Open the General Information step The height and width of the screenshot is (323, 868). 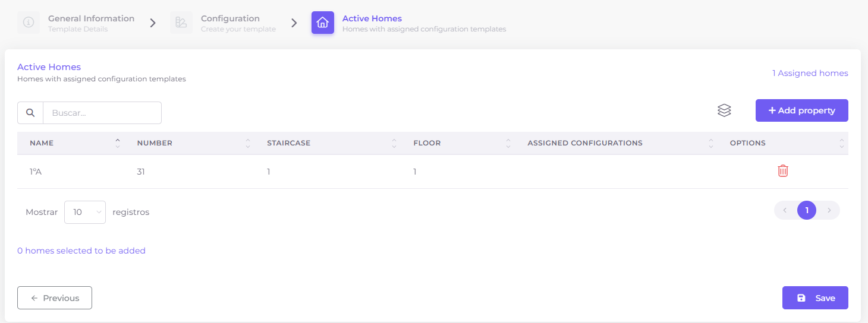click(91, 19)
